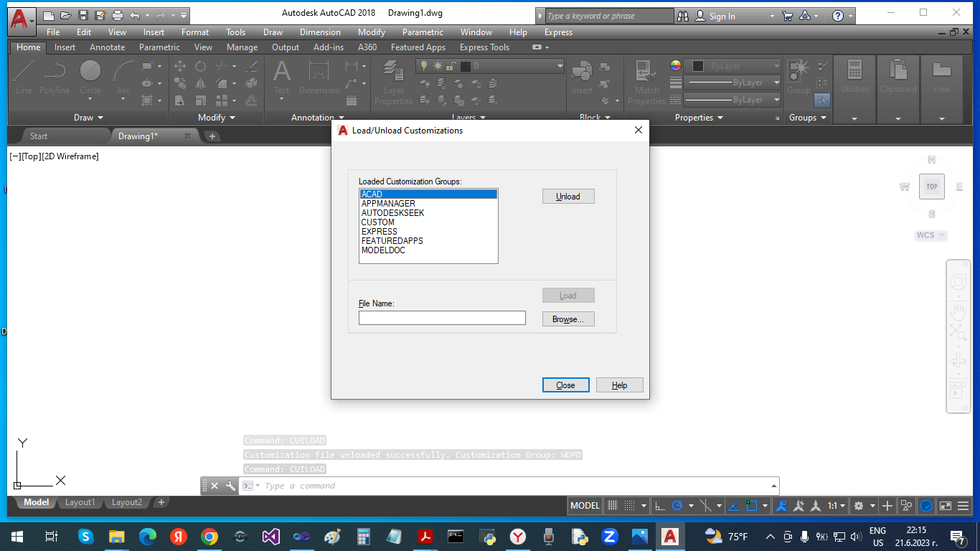Toggle MODEL space button on the status bar
Image resolution: width=980 pixels, height=551 pixels.
(x=585, y=506)
